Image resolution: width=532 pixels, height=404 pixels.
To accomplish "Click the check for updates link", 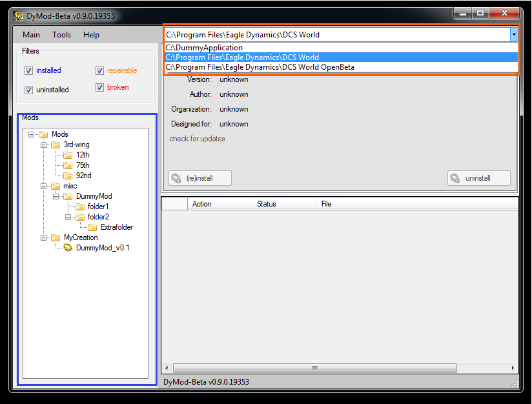I will pyautogui.click(x=197, y=139).
